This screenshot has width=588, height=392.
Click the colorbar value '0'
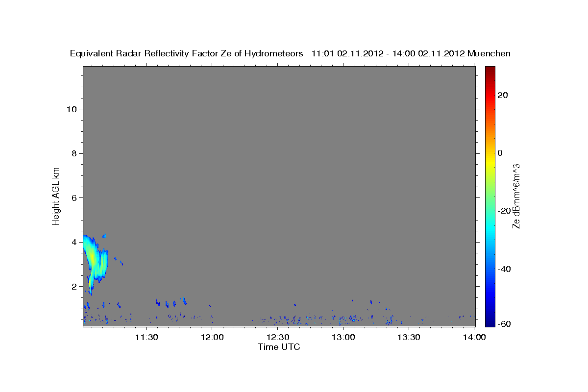coord(500,153)
